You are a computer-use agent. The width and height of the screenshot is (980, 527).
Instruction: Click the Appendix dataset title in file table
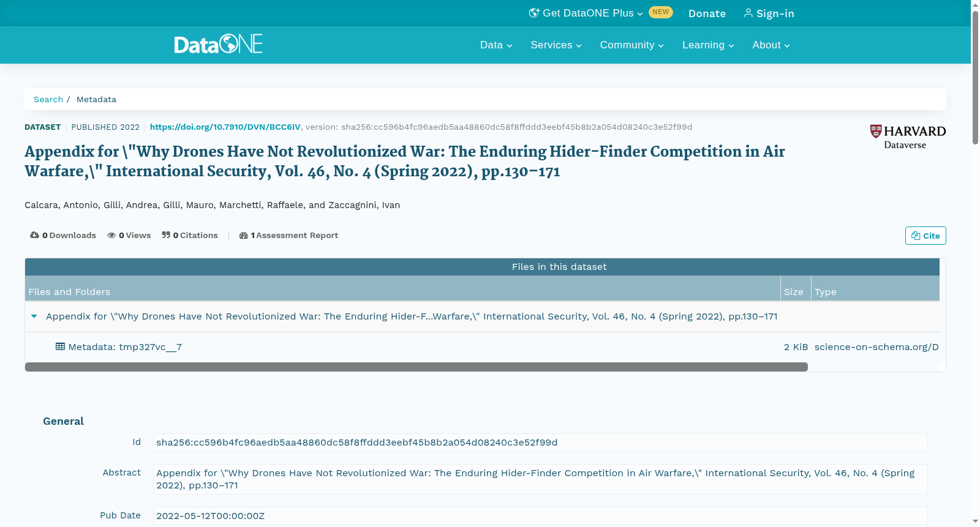[412, 316]
